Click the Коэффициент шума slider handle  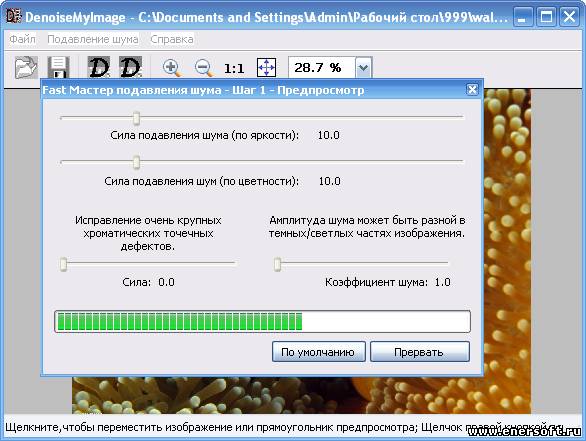pyautogui.click(x=277, y=264)
